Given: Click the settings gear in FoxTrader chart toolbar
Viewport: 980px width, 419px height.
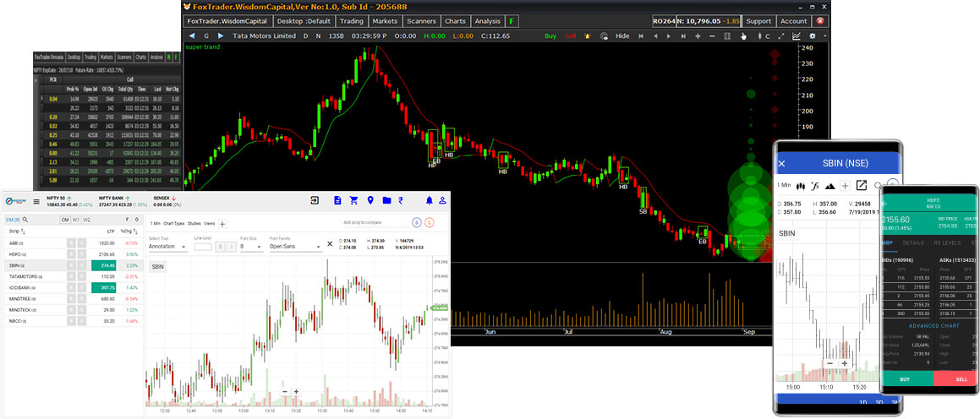Looking at the screenshot, I should click(813, 36).
